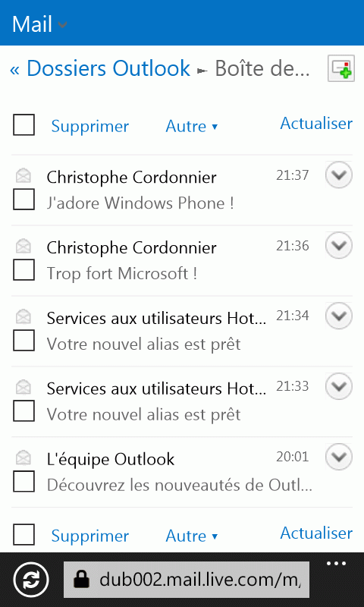
Task: Click the top Actualiser link
Action: 316,123
